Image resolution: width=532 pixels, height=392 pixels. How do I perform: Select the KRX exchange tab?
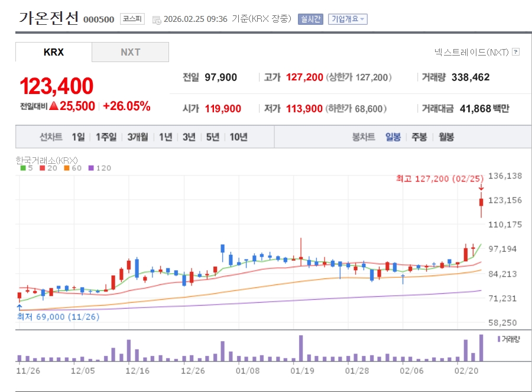pyautogui.click(x=54, y=52)
